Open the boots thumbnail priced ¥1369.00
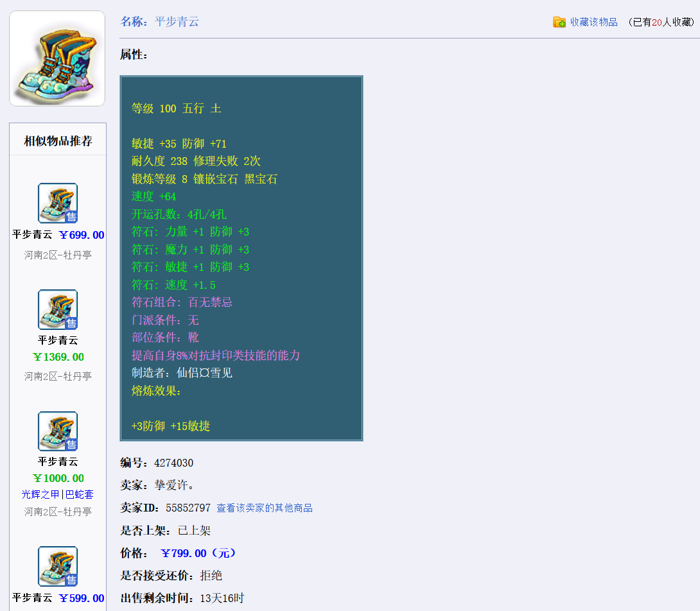The width and height of the screenshot is (700, 611). point(58,309)
